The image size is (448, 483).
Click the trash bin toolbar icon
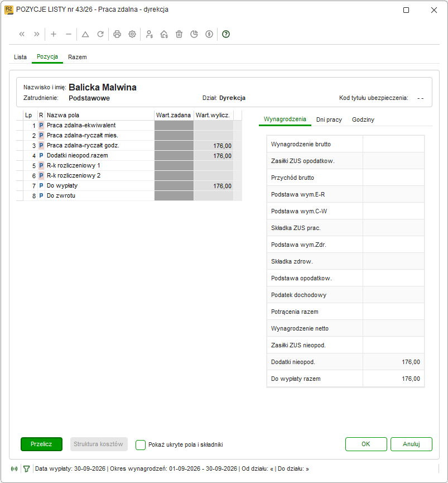(179, 34)
